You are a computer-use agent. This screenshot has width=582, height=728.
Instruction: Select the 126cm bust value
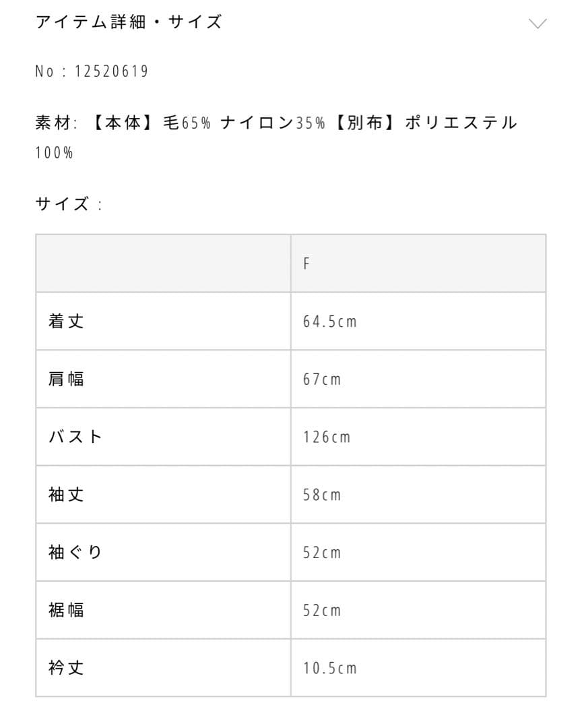327,437
